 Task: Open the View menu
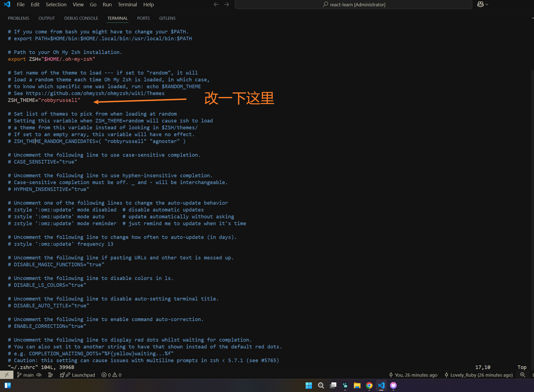78,4
